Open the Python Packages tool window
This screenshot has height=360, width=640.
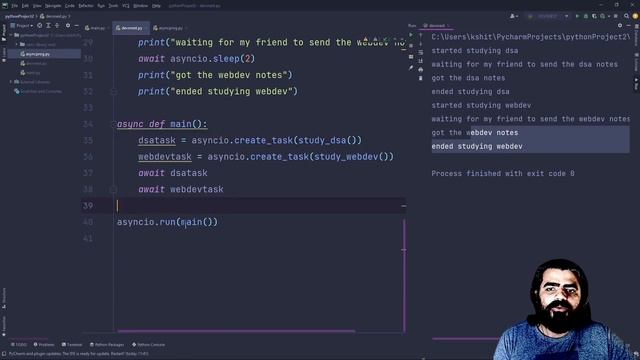tap(107, 345)
